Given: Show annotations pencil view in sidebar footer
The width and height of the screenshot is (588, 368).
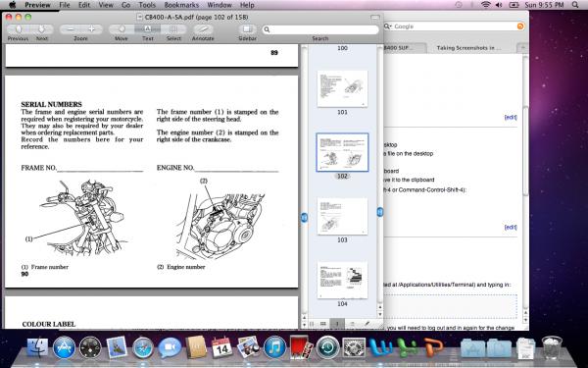Looking at the screenshot, I should tap(367, 324).
